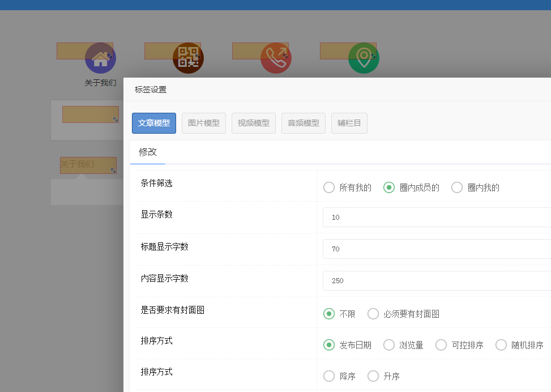Switch to 音频模型 tab
Image resolution: width=551 pixels, height=392 pixels.
click(304, 123)
